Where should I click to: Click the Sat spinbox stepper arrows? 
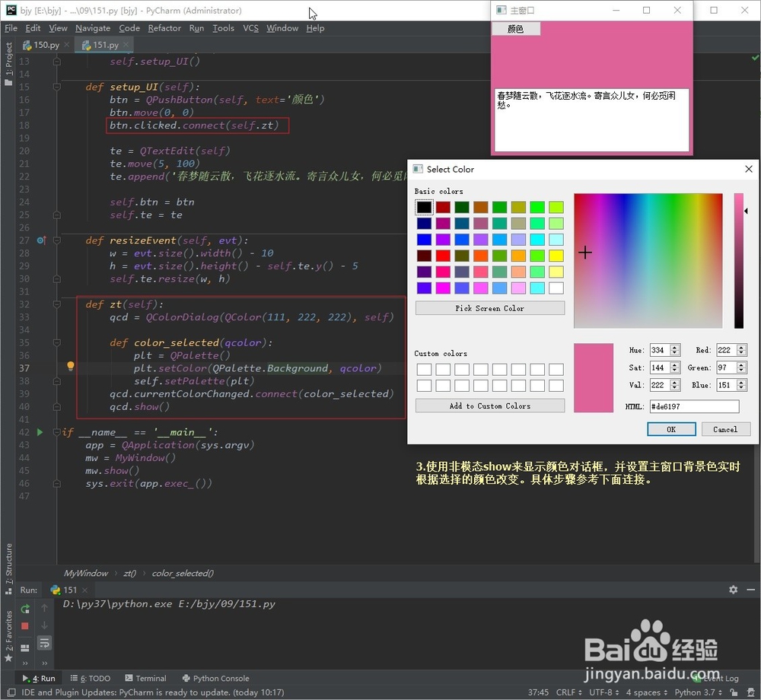click(674, 367)
